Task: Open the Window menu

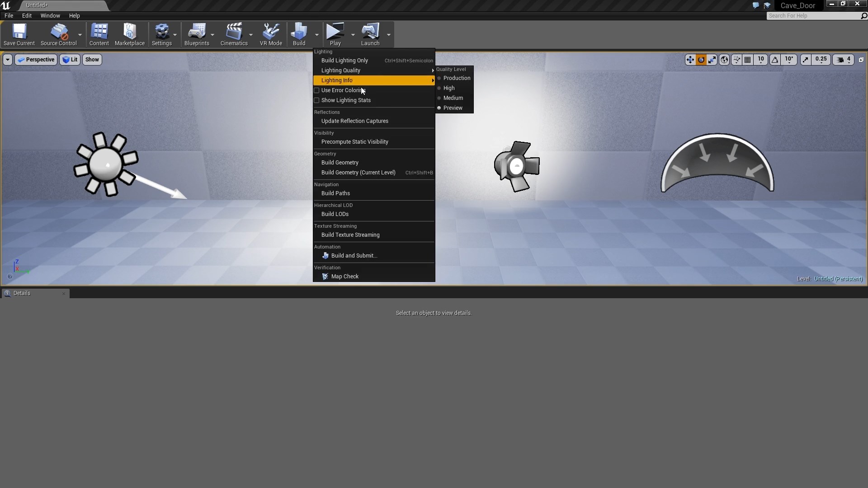Action: (x=50, y=16)
